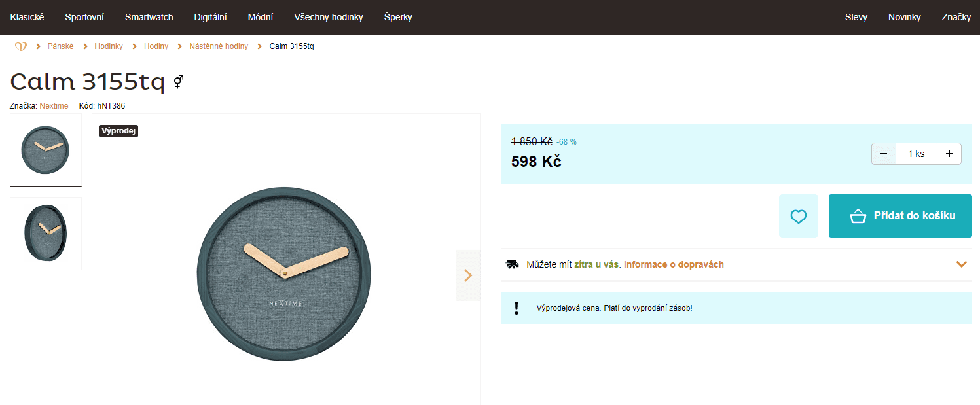Select the first front-view clock thumbnail
Viewport: 980px width, 405px height.
(x=46, y=150)
